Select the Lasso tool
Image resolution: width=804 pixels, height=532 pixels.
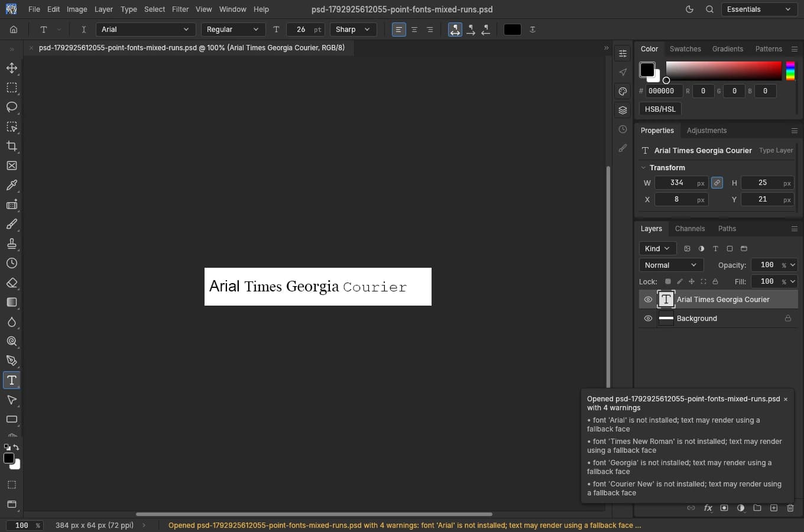click(12, 107)
